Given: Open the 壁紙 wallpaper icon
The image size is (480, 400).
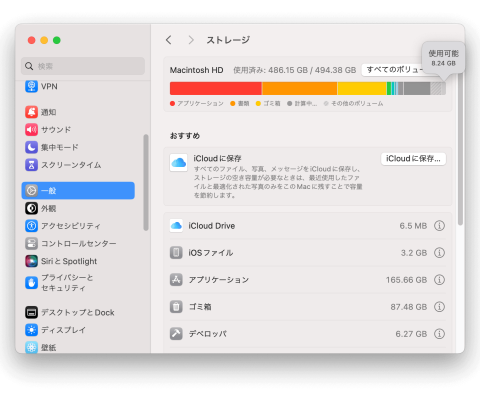Looking at the screenshot, I should pos(31,347).
